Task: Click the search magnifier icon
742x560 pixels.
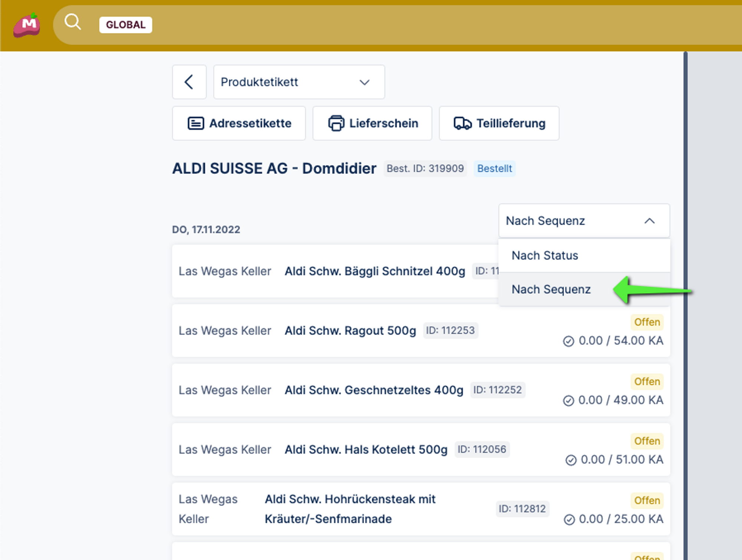Action: click(x=72, y=22)
